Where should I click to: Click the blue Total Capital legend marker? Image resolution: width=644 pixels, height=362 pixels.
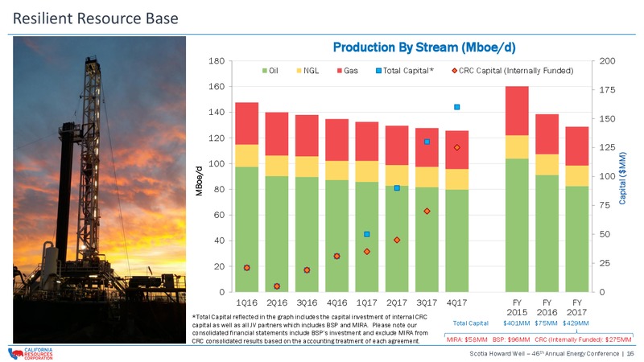point(378,71)
